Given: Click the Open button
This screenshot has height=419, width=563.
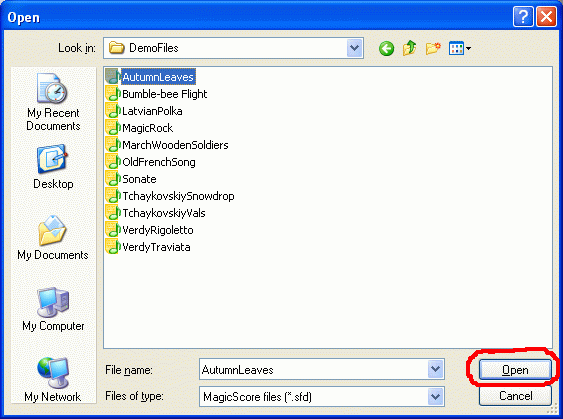Looking at the screenshot, I should point(515,370).
